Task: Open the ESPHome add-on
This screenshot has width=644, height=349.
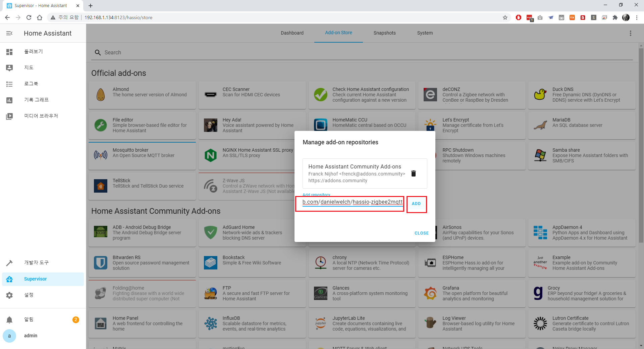Action: (472, 263)
